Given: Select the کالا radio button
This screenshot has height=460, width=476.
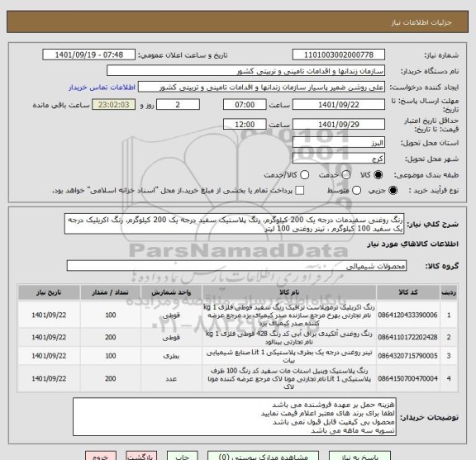Looking at the screenshot, I should coord(378,175).
